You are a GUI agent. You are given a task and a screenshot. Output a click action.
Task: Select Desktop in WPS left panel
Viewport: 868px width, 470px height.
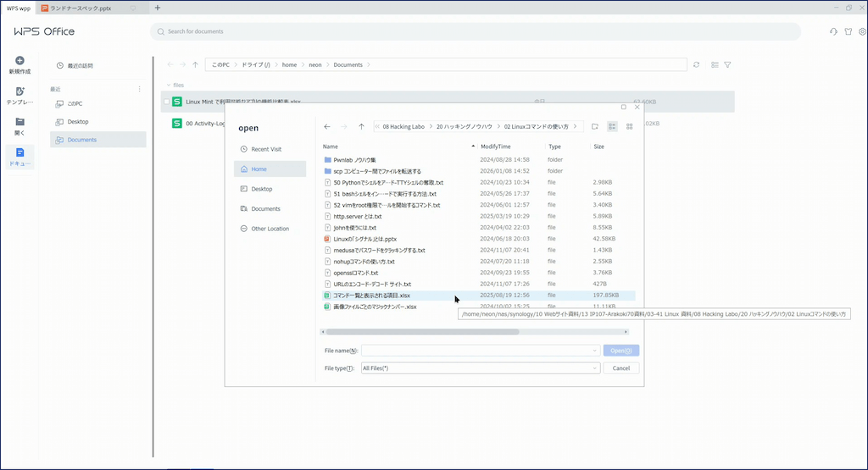pyautogui.click(x=98, y=122)
